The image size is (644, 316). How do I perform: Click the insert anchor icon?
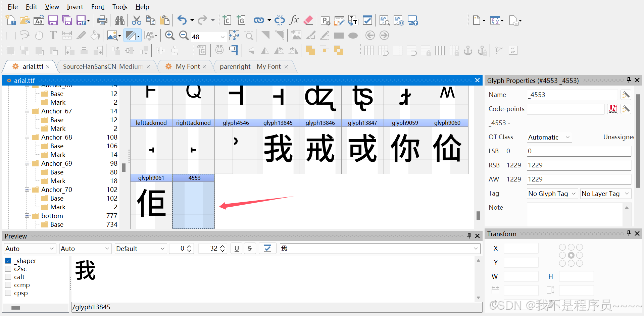click(467, 50)
